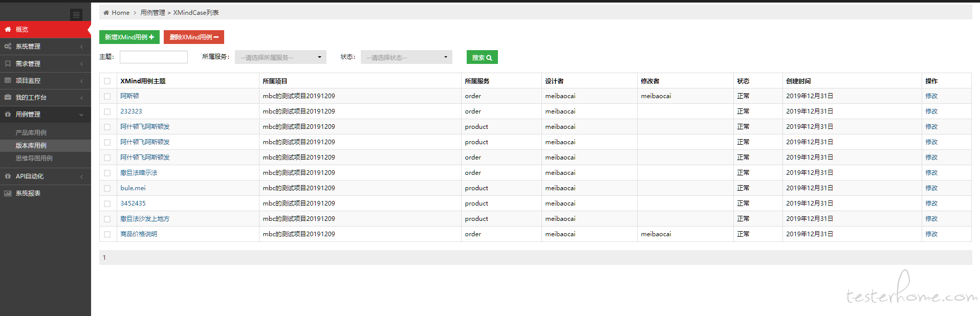Click 修改 for the 商品价格说明 row
Image resolution: width=980 pixels, height=316 pixels.
(x=931, y=234)
